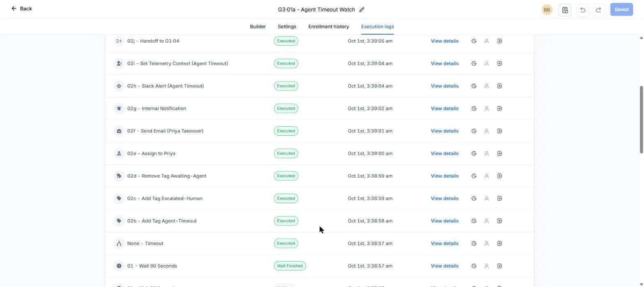This screenshot has width=644, height=287.
Task: Click the tag icon of 02c Add Tag Escalated-Human
Action: coord(119,198)
